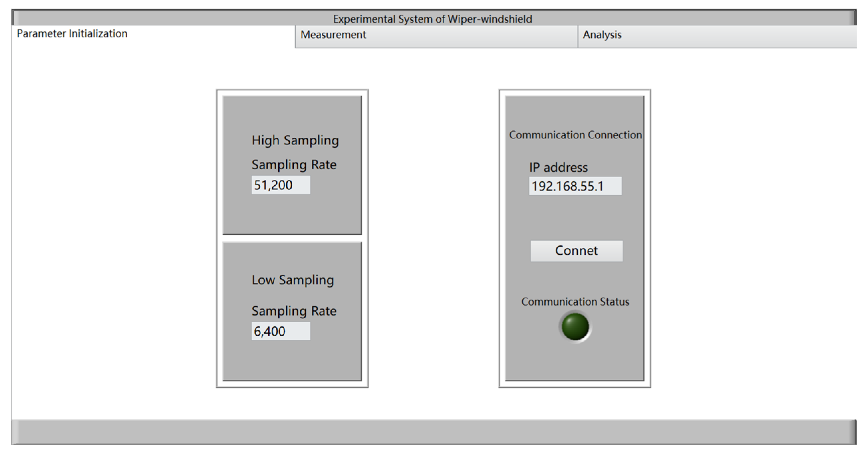
Task: Click the IP address label
Action: tap(558, 167)
